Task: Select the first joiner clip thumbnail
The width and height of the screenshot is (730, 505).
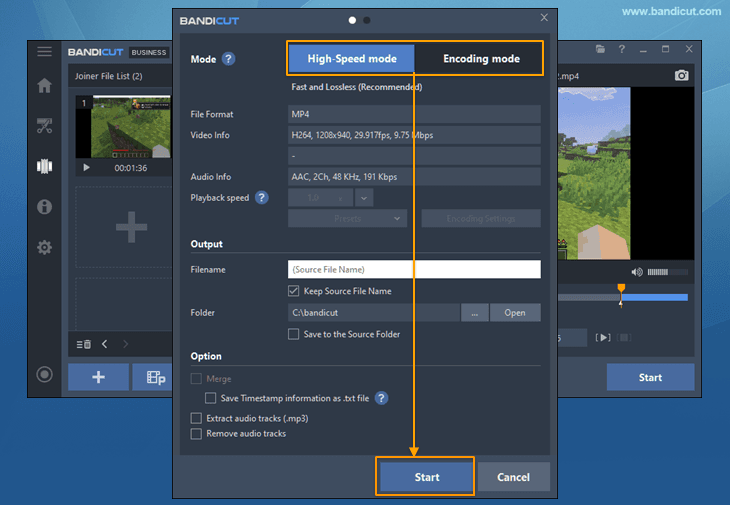Action: pos(123,127)
